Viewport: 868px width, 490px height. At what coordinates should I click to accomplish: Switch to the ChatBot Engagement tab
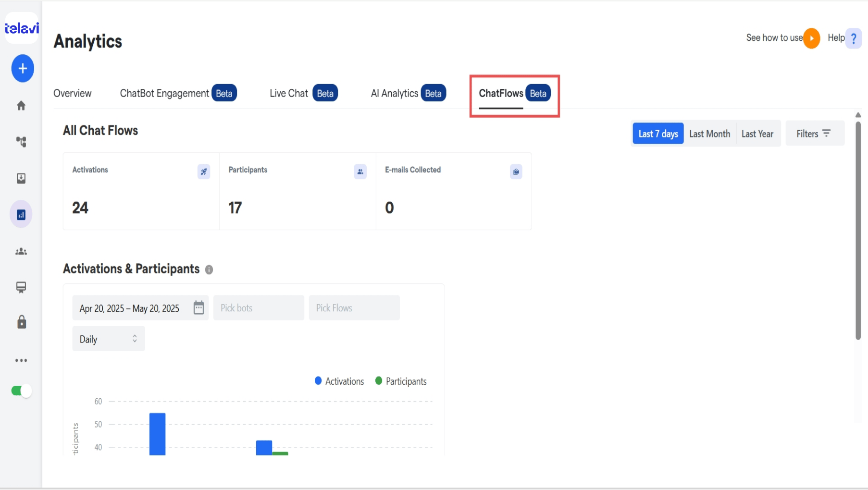[x=178, y=93]
